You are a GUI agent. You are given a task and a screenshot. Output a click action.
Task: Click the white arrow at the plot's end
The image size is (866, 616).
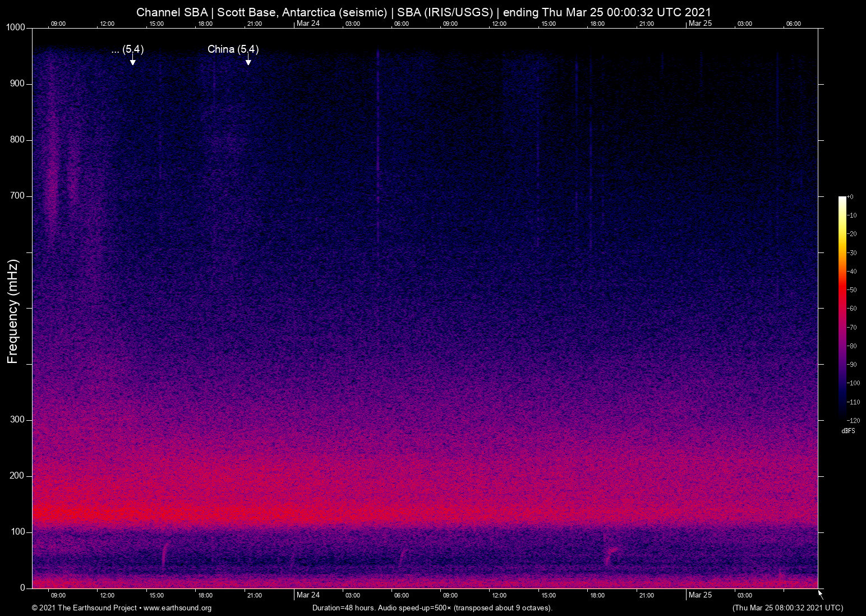(821, 594)
